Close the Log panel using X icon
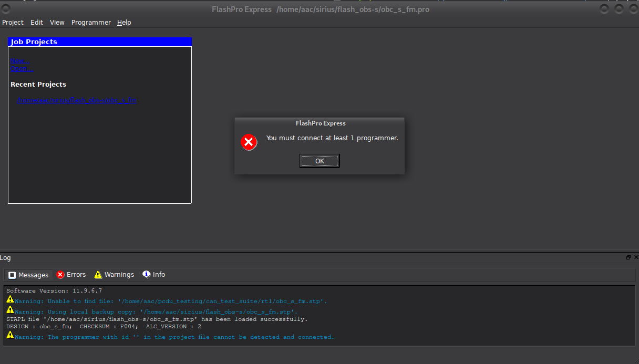639x364 pixels. (x=635, y=257)
